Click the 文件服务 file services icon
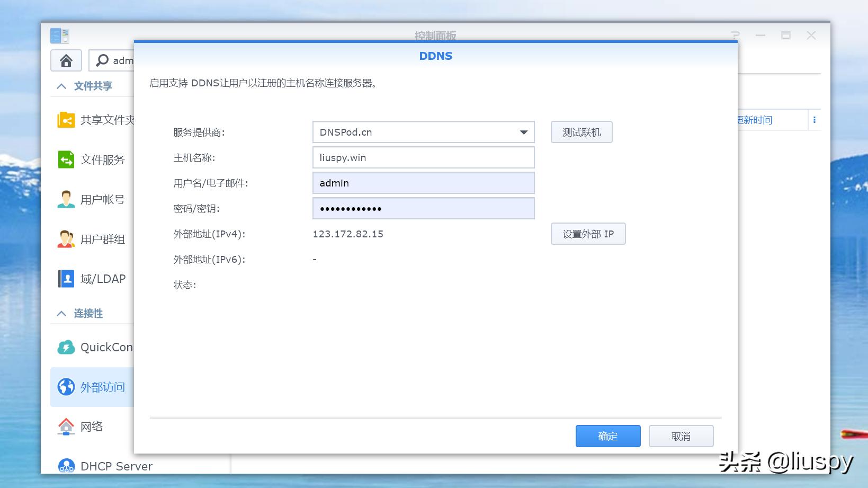 click(65, 159)
